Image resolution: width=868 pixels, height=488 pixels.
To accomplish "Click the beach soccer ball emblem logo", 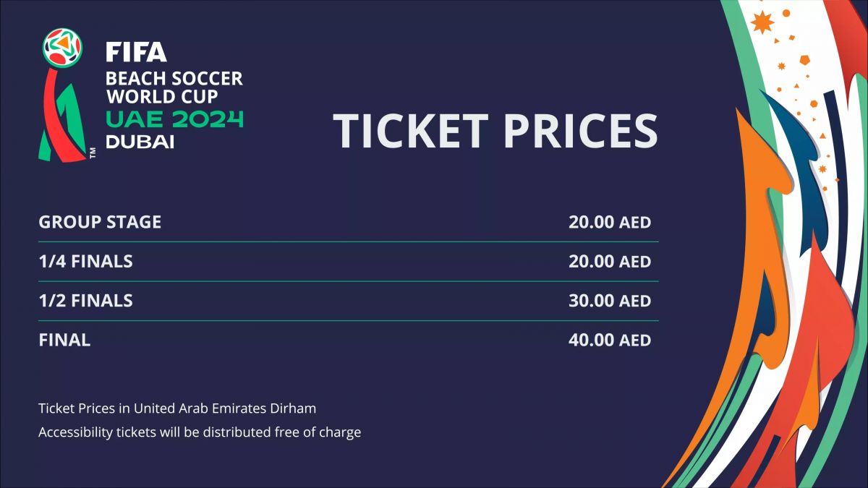I will 62,48.
